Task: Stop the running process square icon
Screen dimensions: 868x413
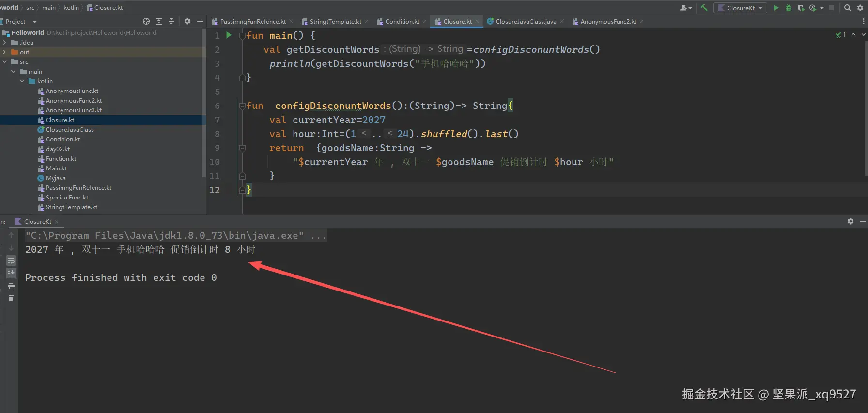Action: [832, 8]
